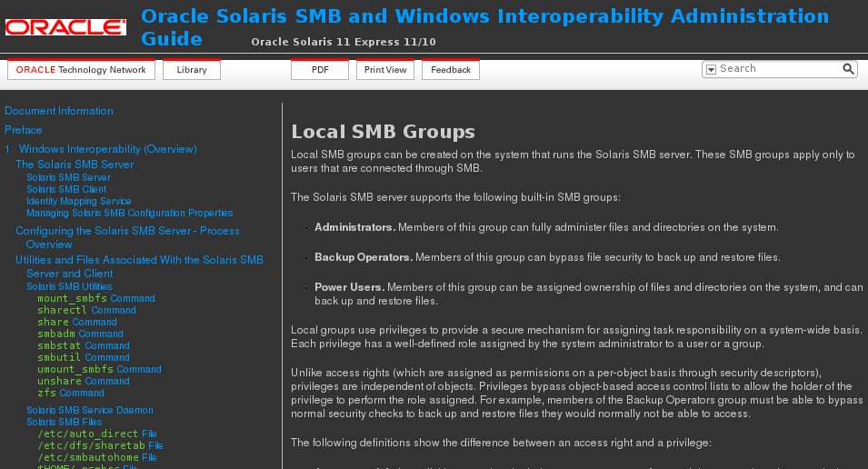Open zfs Command link
The image size is (868, 469).
click(71, 393)
